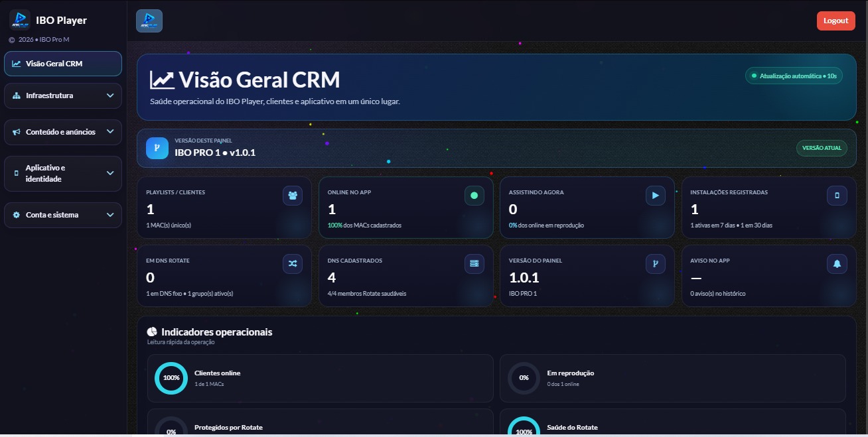This screenshot has height=437, width=868.
Task: Click the Clientes online indicator label
Action: [x=218, y=373]
